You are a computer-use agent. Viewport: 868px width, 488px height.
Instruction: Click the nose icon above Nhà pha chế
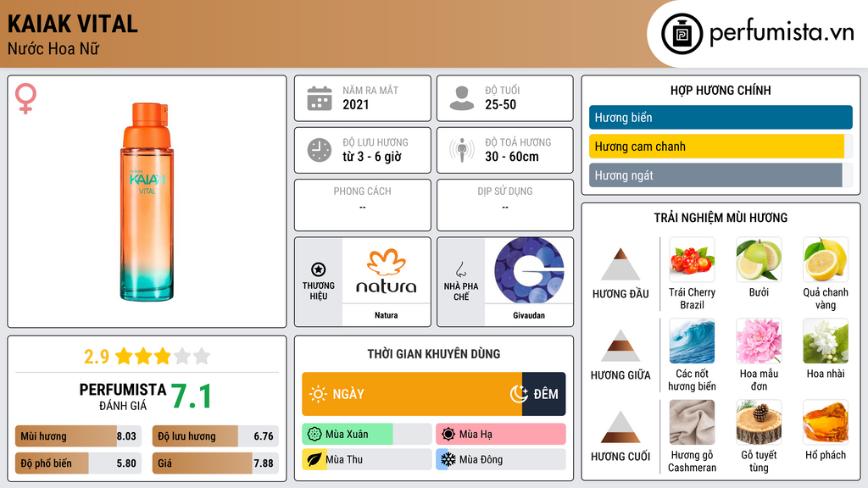[x=460, y=269]
